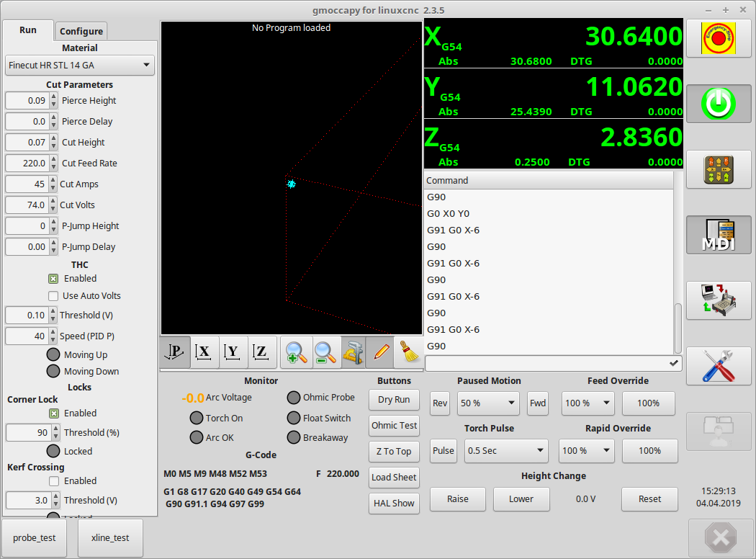
Task: Submit MDI command checkmark icon
Action: [674, 363]
